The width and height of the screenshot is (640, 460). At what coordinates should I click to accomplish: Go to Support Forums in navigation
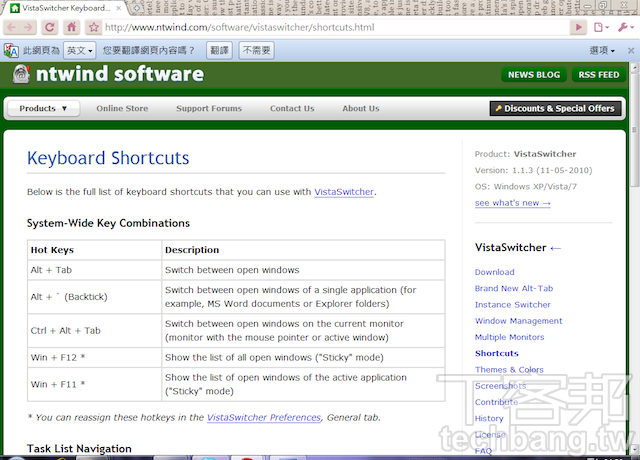(x=209, y=109)
